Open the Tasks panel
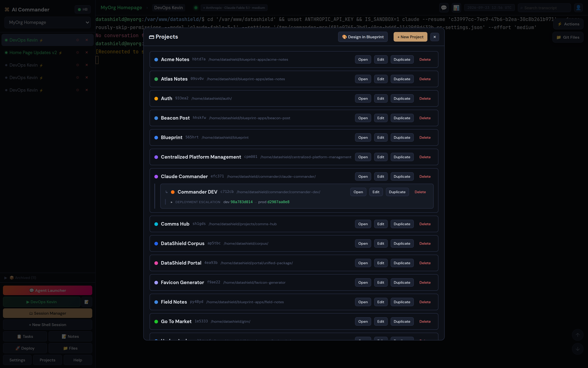Viewport: 588px width, 368px height. tap(25, 336)
